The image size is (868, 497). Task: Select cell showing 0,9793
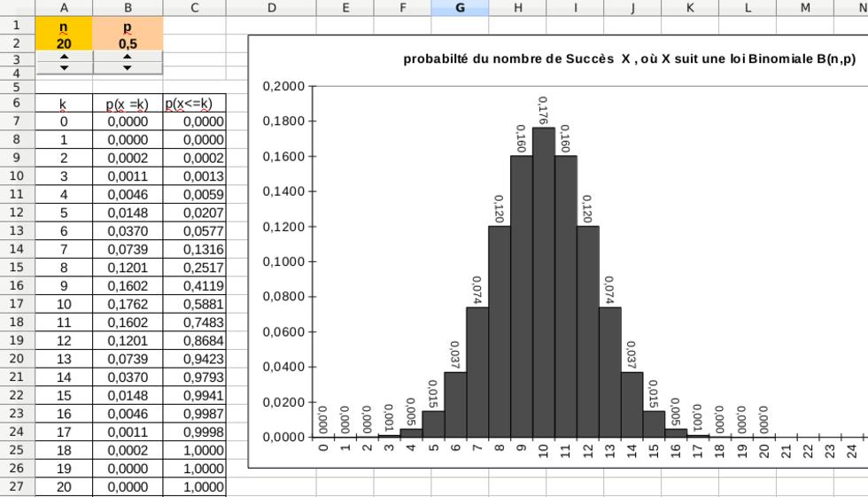pos(194,377)
